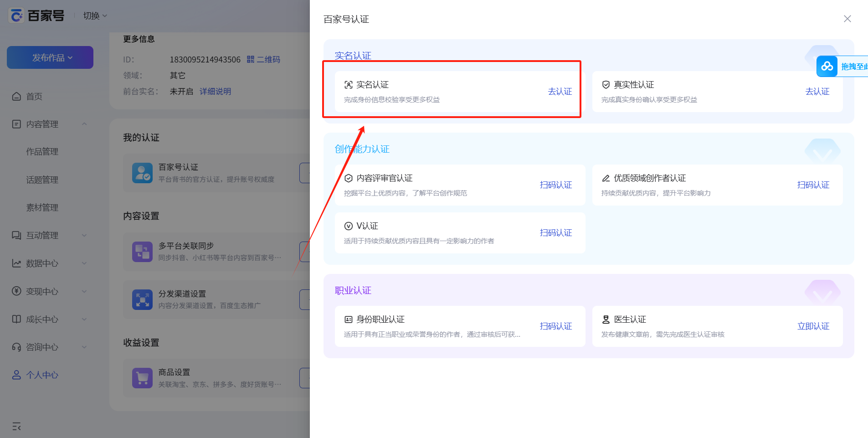
Task: Click the sidebar collapse icon at bottom
Action: click(16, 427)
